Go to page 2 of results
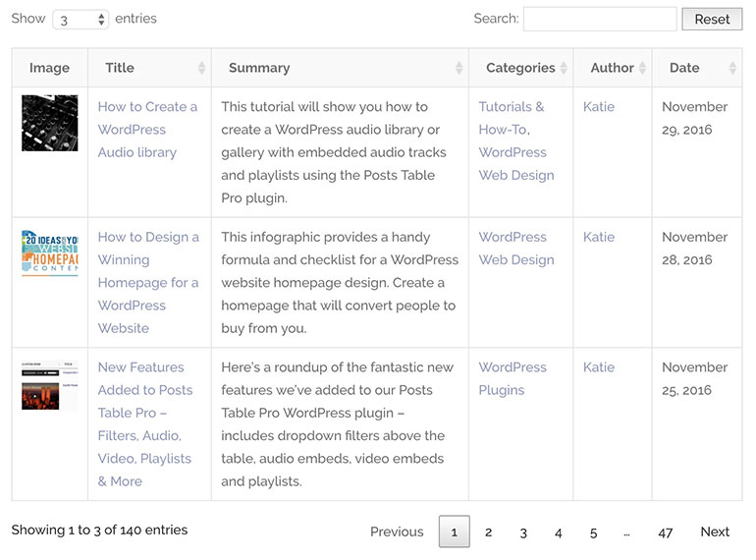The image size is (756, 560). click(488, 532)
